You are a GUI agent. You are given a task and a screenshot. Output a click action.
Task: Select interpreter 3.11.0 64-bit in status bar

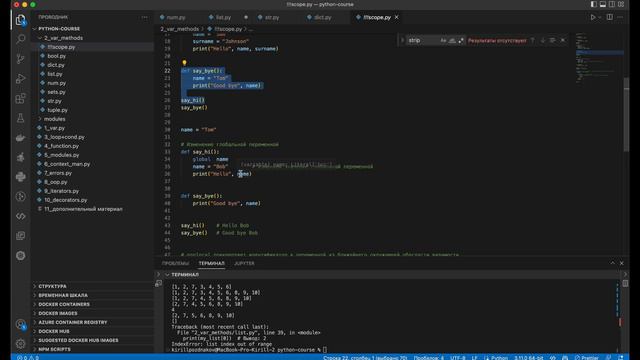coord(529,358)
